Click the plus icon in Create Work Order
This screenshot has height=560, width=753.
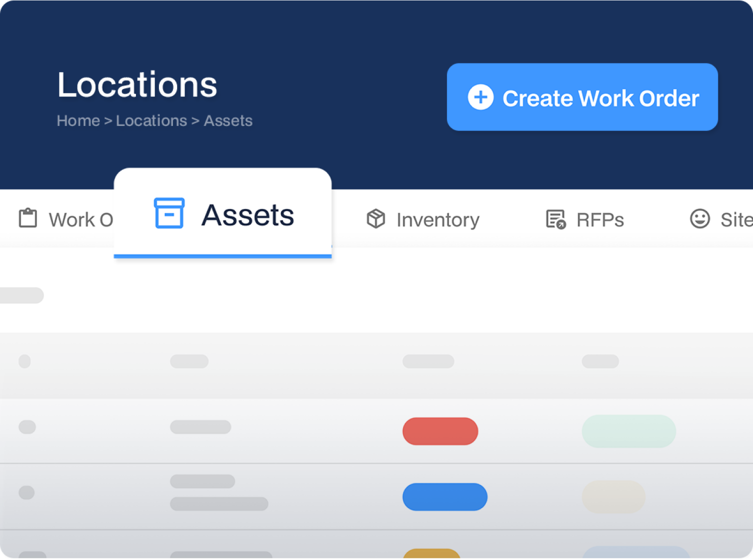(480, 97)
